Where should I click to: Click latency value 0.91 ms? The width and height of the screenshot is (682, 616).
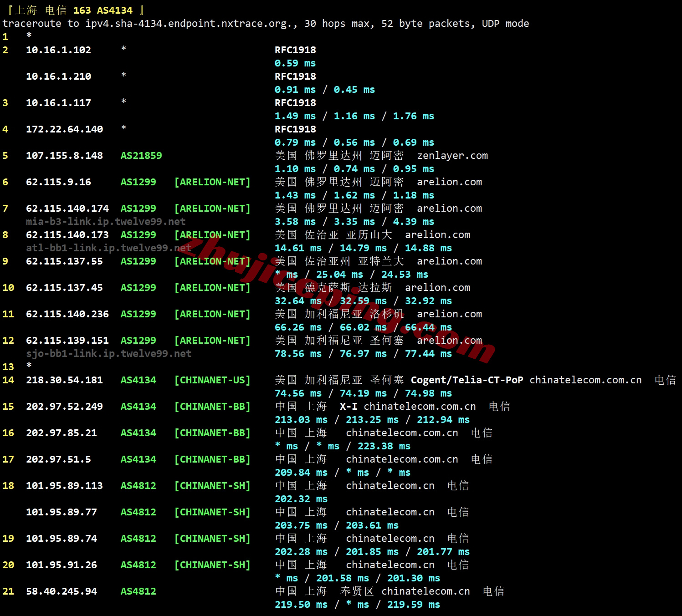pos(295,90)
